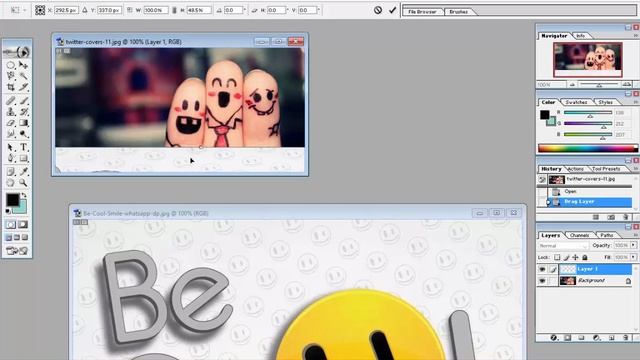Screen dimensions: 640x360
Task: Hide the Background layer eye icon
Action: click(542, 281)
